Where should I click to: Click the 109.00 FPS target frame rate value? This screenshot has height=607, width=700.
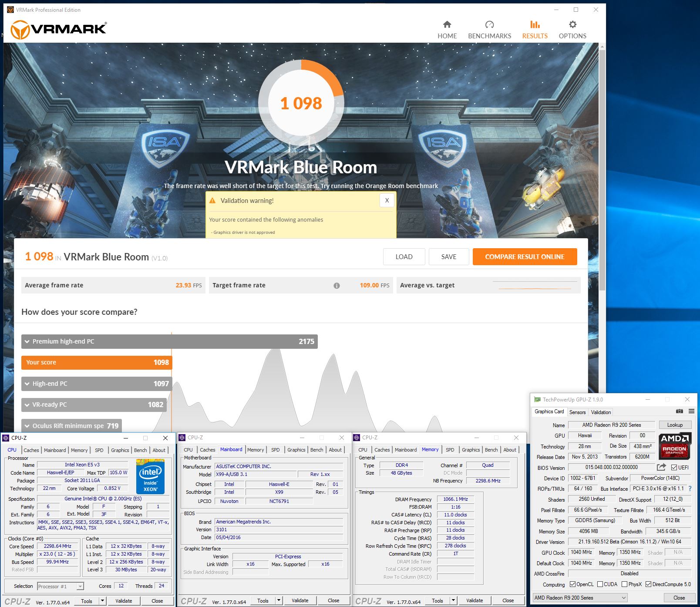[374, 286]
